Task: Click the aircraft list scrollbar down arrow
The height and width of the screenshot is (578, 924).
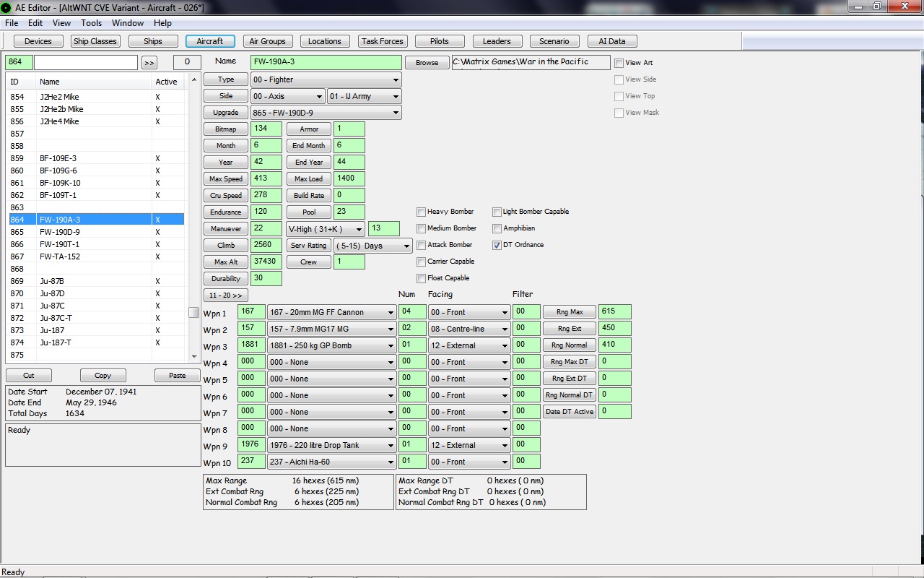Action: coord(193,357)
